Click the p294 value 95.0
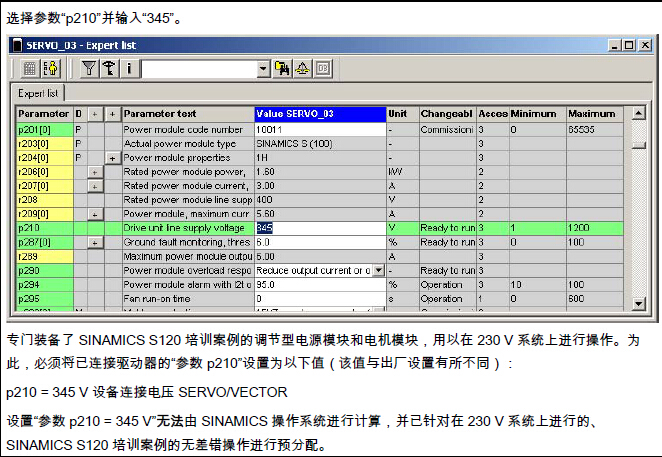The height and width of the screenshot is (457, 662). [320, 285]
